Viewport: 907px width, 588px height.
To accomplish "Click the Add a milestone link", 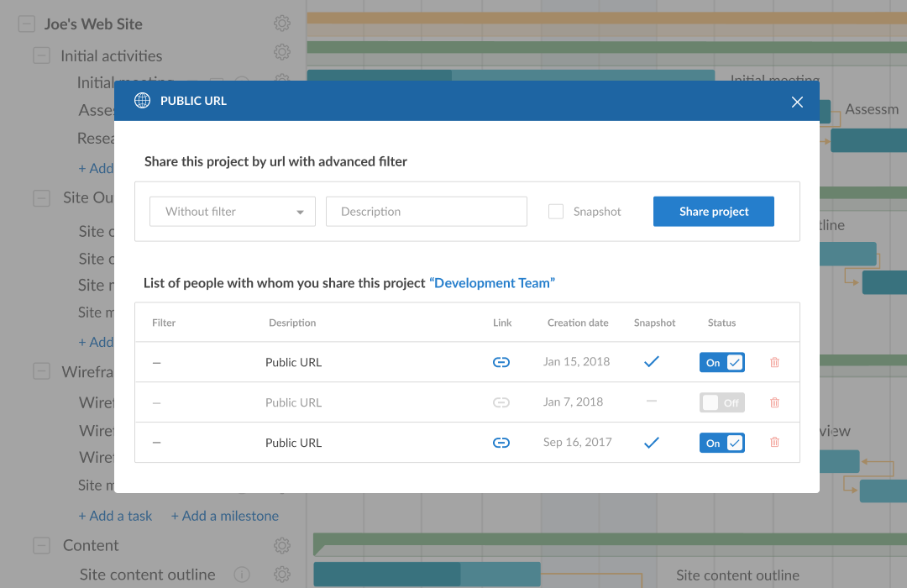I will tap(225, 516).
